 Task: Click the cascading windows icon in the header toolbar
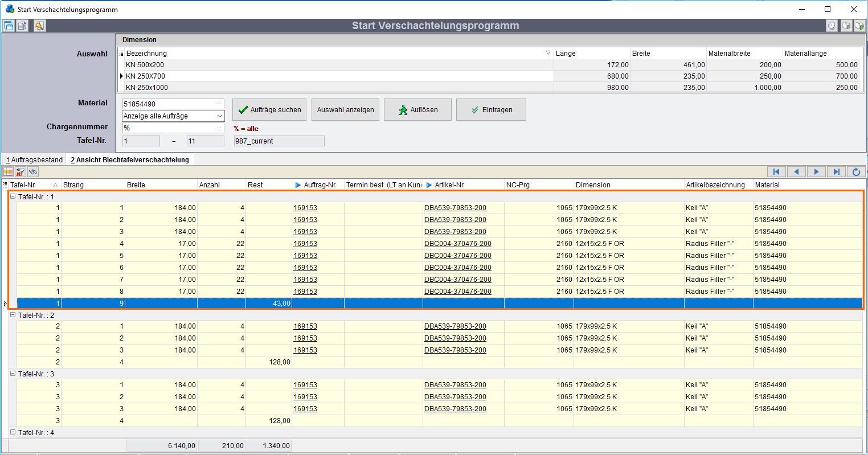(x=9, y=26)
